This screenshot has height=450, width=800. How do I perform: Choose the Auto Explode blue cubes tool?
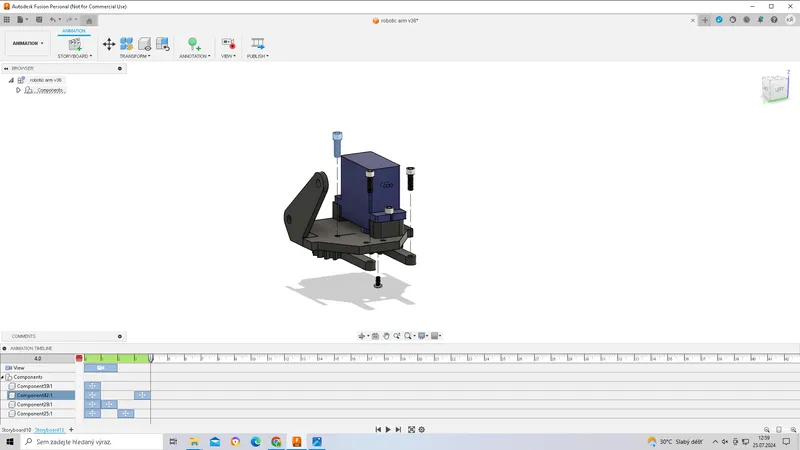pos(127,44)
